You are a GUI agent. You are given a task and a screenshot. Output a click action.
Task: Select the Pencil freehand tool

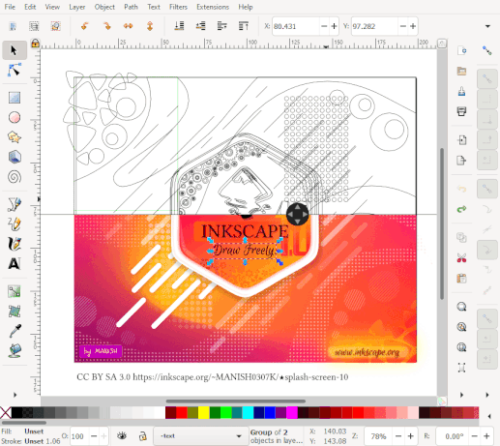click(14, 224)
